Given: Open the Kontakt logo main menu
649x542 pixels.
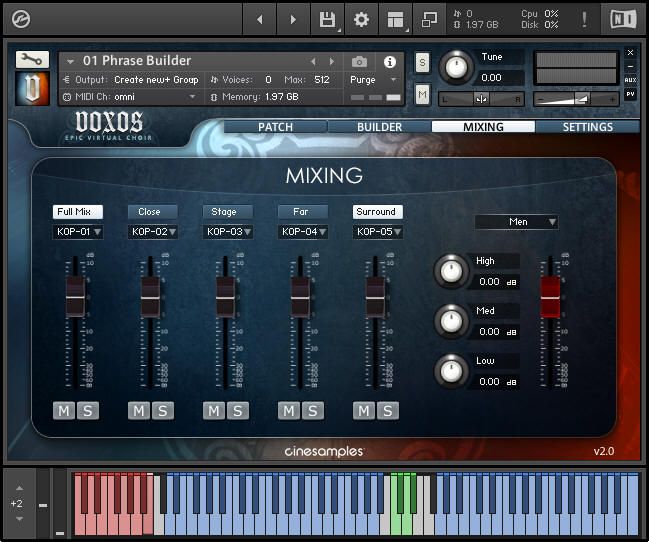Looking at the screenshot, I should (x=21, y=19).
